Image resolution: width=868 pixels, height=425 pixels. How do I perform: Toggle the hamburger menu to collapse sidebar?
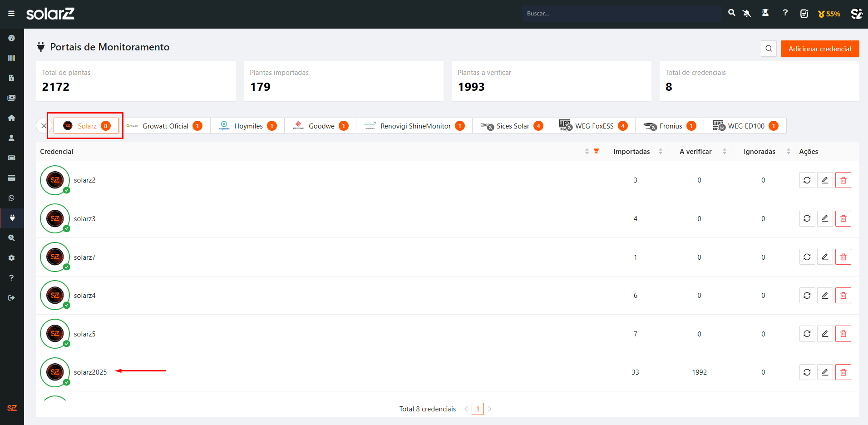11,14
